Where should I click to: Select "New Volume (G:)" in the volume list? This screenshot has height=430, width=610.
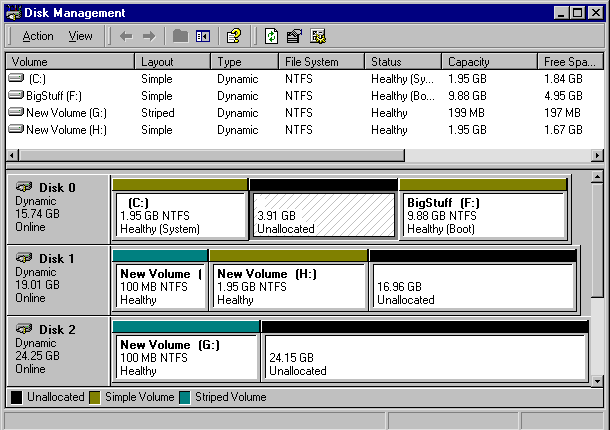pyautogui.click(x=66, y=113)
